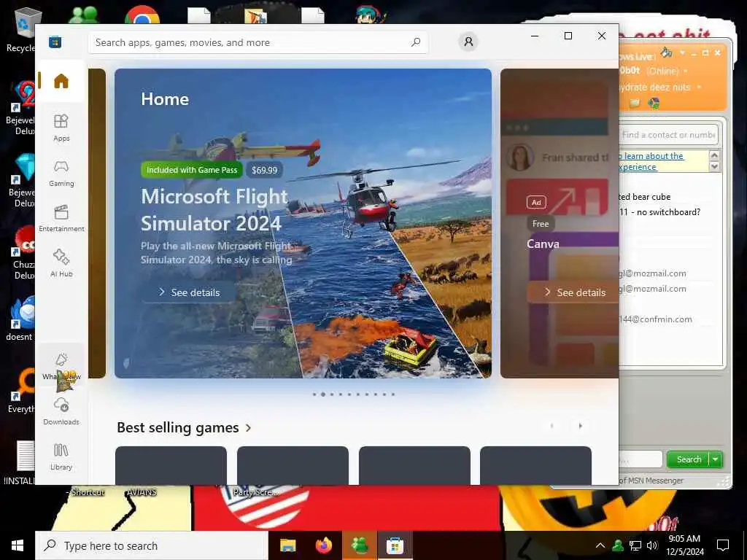Show hidden system tray icons
Screen dimensions: 747x560
click(600, 545)
